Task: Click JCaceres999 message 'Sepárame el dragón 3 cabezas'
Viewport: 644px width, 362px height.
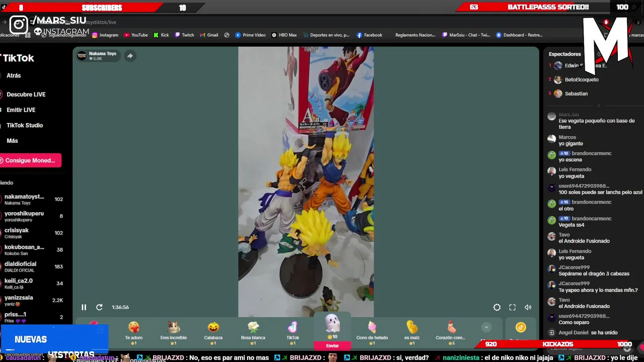Action: click(x=594, y=274)
